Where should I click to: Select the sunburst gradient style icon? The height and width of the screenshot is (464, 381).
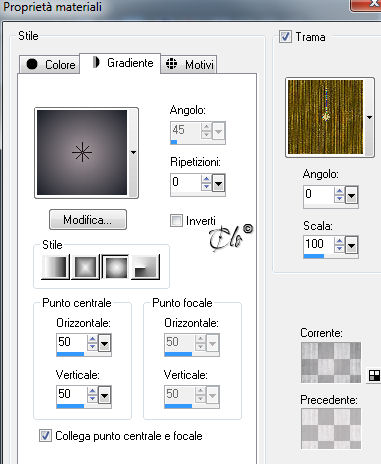[x=115, y=267]
